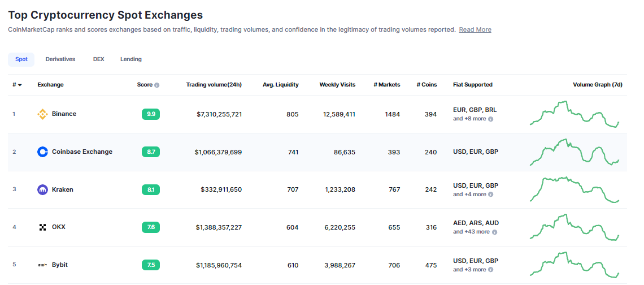Click trading volume $1,066,379,699
Image resolution: width=644 pixels, height=285 pixels.
tap(219, 152)
